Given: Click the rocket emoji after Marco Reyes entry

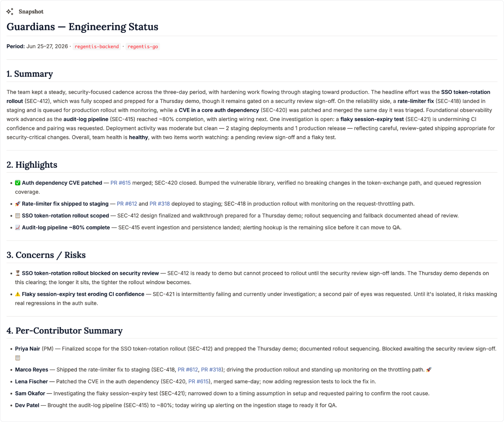Looking at the screenshot, I should pyautogui.click(x=429, y=370).
